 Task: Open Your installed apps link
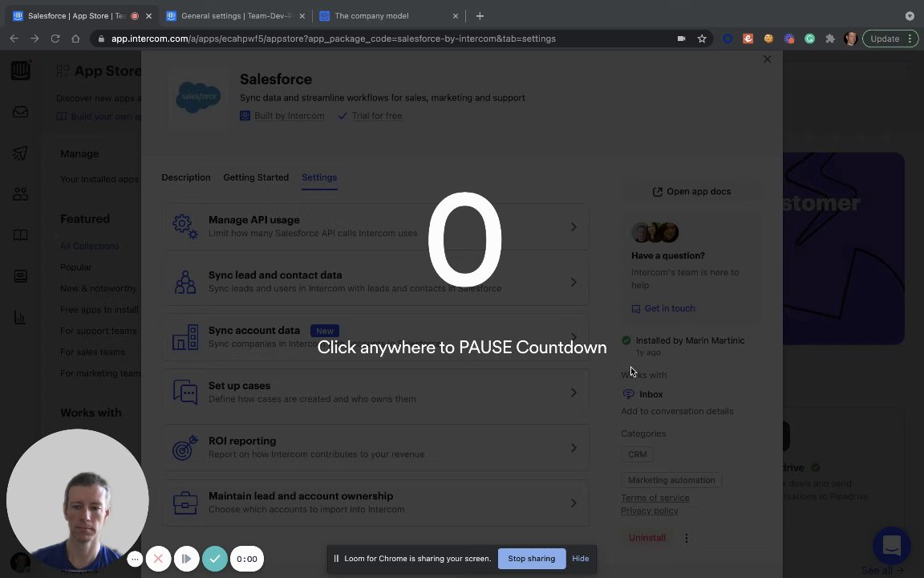[99, 179]
